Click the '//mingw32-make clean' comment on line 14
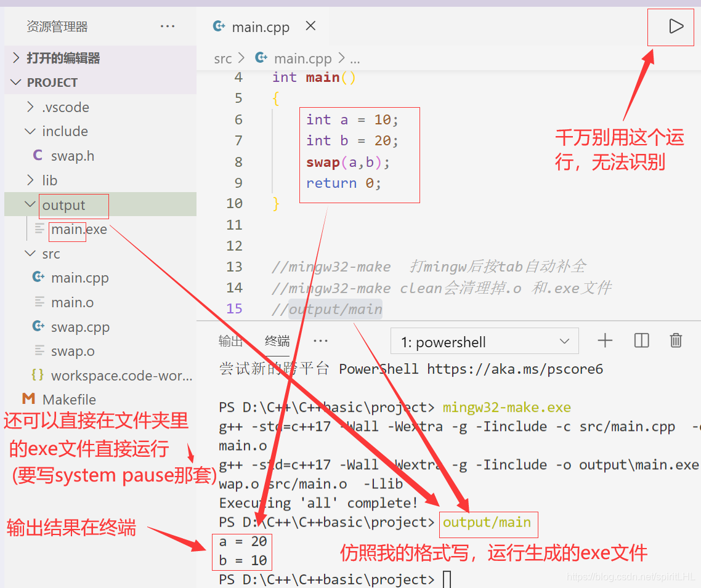Screen dimensions: 701x588 pos(441,288)
